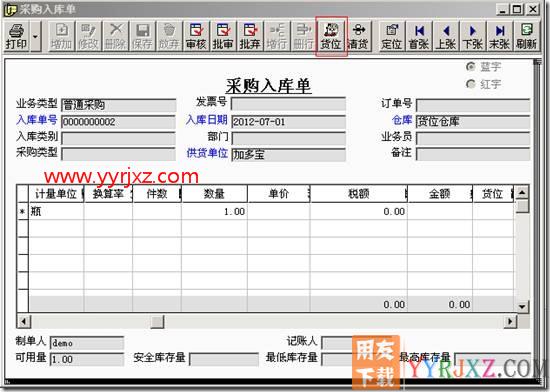Click the 批弃 batch un-audit icon
The width and height of the screenshot is (550, 392).
click(250, 36)
